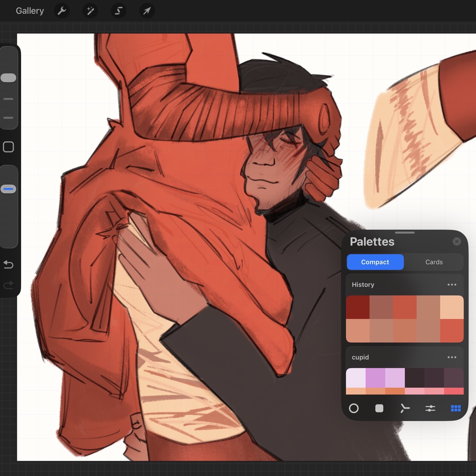
Task: Open the Harmony color tab
Action: (x=405, y=408)
